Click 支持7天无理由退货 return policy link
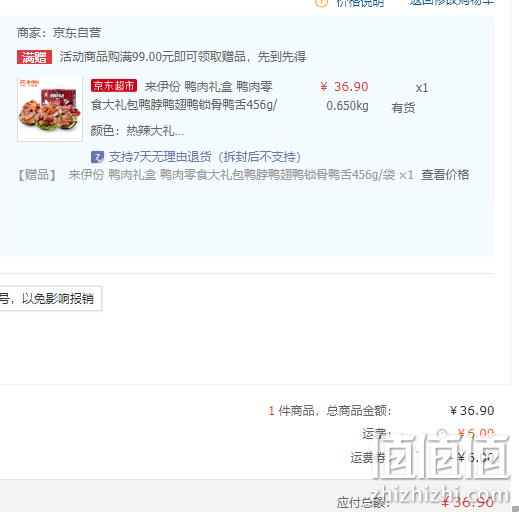The width and height of the screenshot is (519, 512). 205,157
